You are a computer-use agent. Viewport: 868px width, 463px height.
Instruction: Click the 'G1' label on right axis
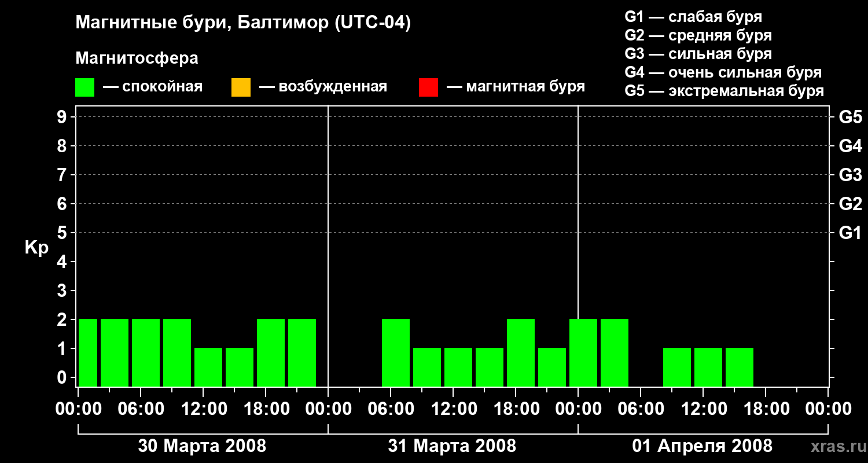850,233
